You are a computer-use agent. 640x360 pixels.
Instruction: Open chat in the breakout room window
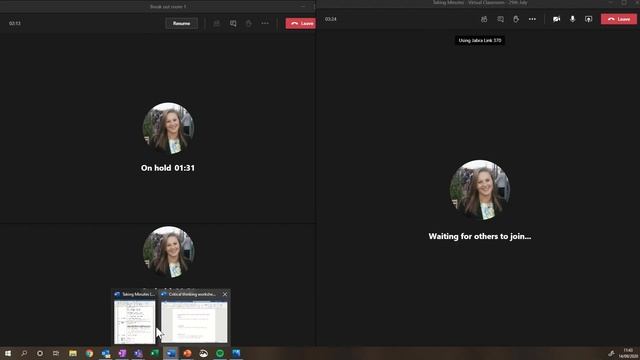click(233, 23)
